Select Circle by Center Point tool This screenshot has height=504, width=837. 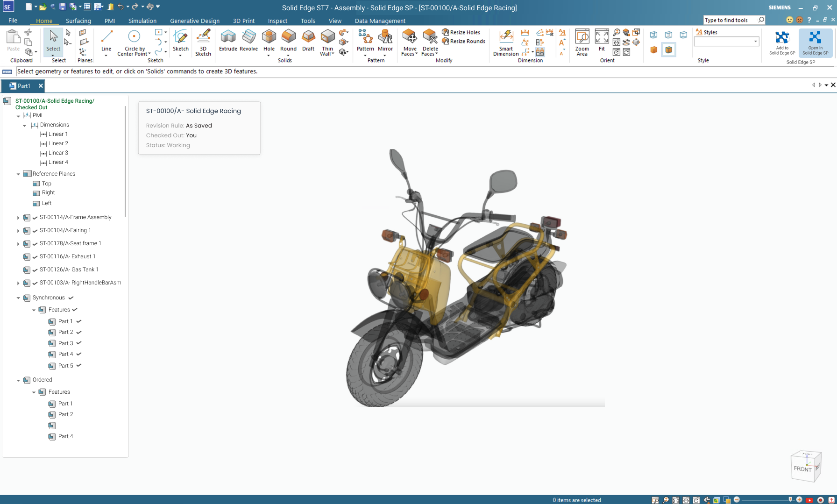click(x=134, y=43)
